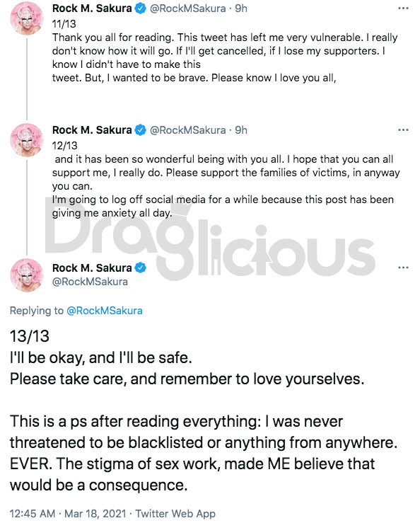420x523 pixels.
Task: Open the @RockMSakura handle on the 11/13 tweet
Action: click(187, 8)
